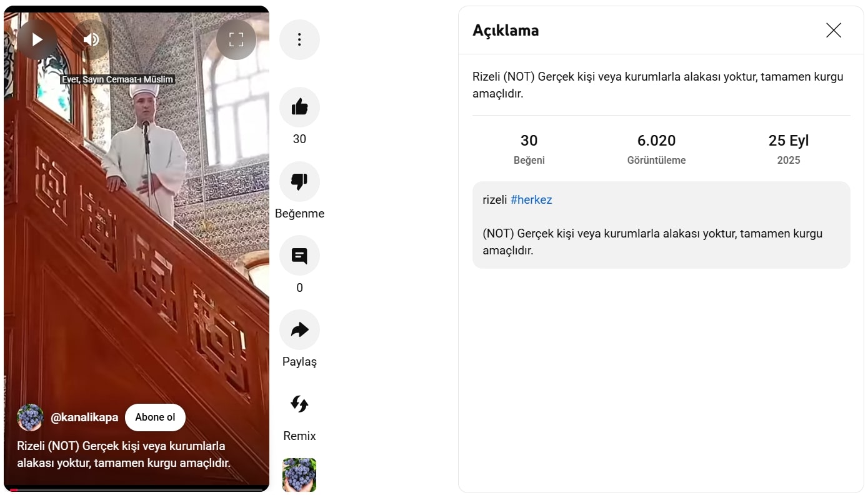Remix this Short
Image resolution: width=868 pixels, height=495 pixels.
click(299, 404)
